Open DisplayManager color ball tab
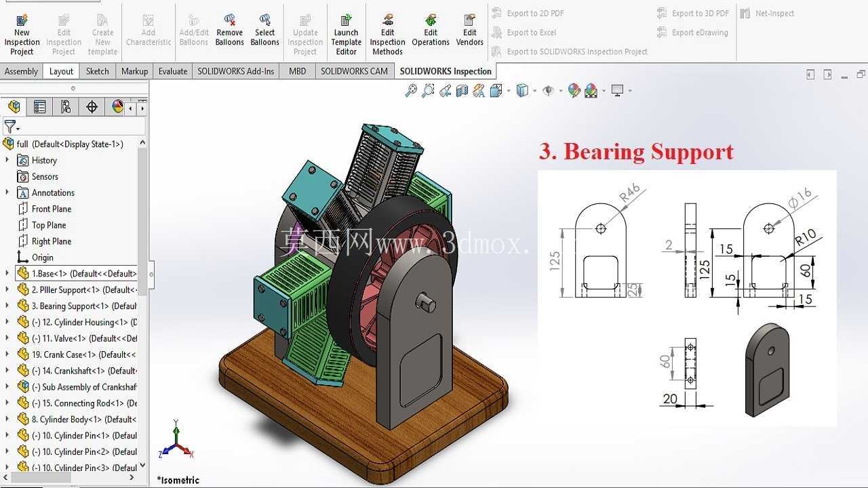This screenshot has width=868, height=488. coord(117,106)
